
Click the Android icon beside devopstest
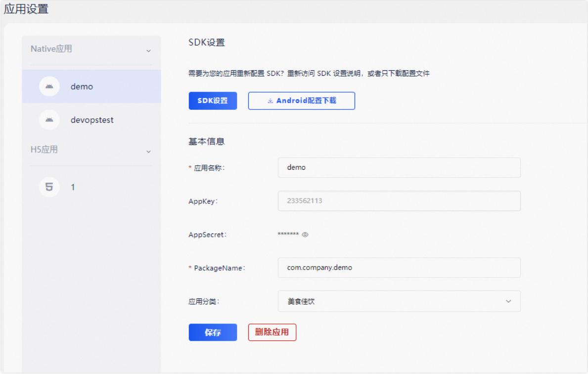click(49, 120)
